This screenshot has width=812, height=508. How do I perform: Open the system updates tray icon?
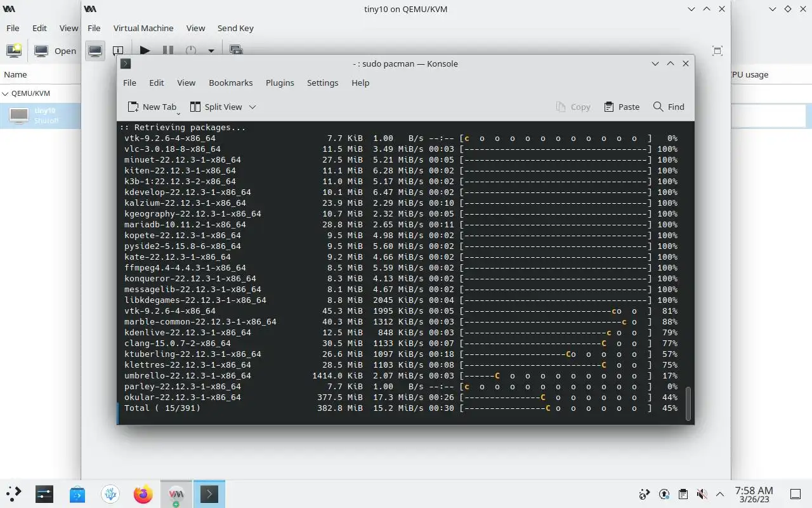664,494
